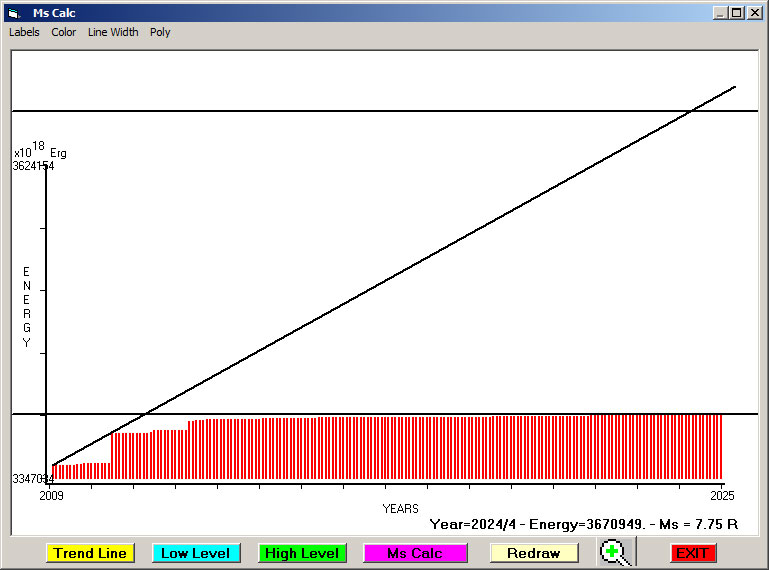Click the 2009 label on the years axis

(51, 495)
